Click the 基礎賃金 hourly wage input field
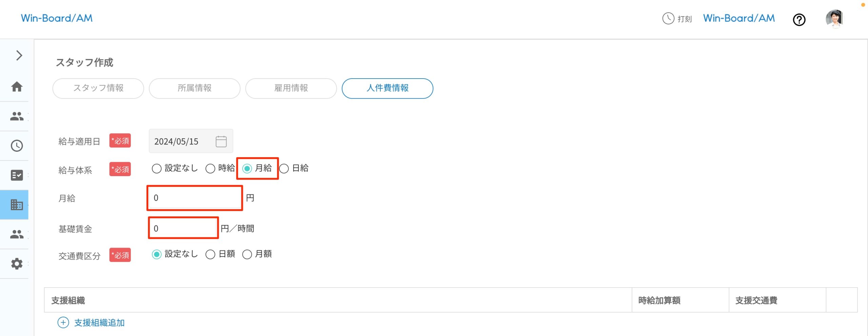This screenshot has width=868, height=336. pyautogui.click(x=183, y=228)
